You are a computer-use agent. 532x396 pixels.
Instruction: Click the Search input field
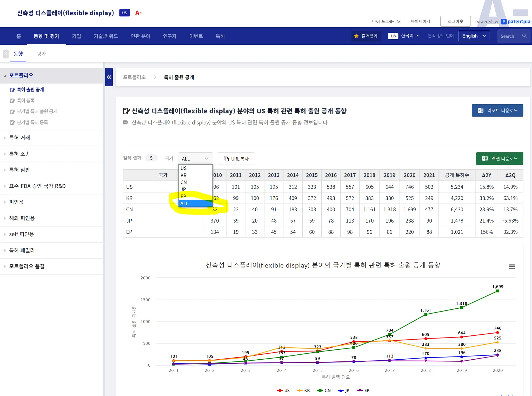[x=508, y=36]
